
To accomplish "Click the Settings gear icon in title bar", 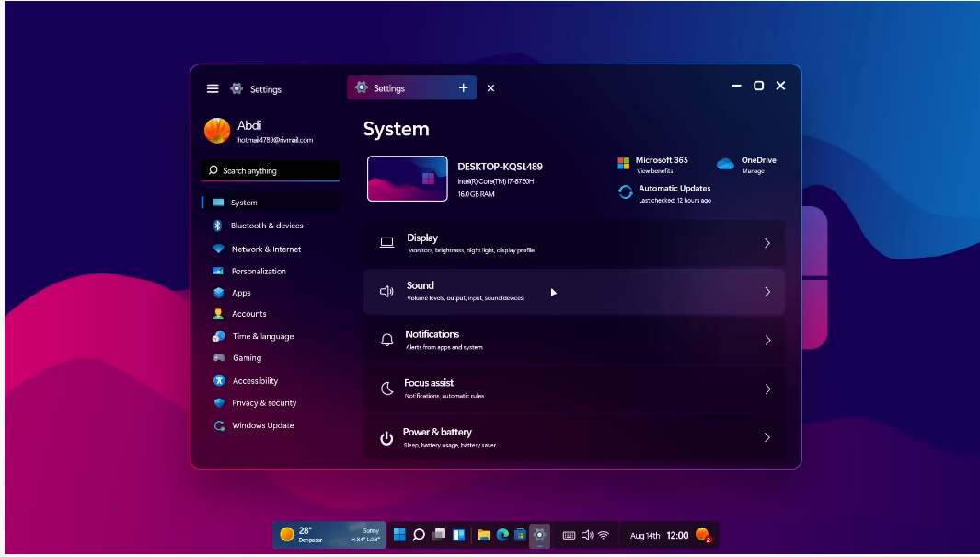I will click(236, 88).
